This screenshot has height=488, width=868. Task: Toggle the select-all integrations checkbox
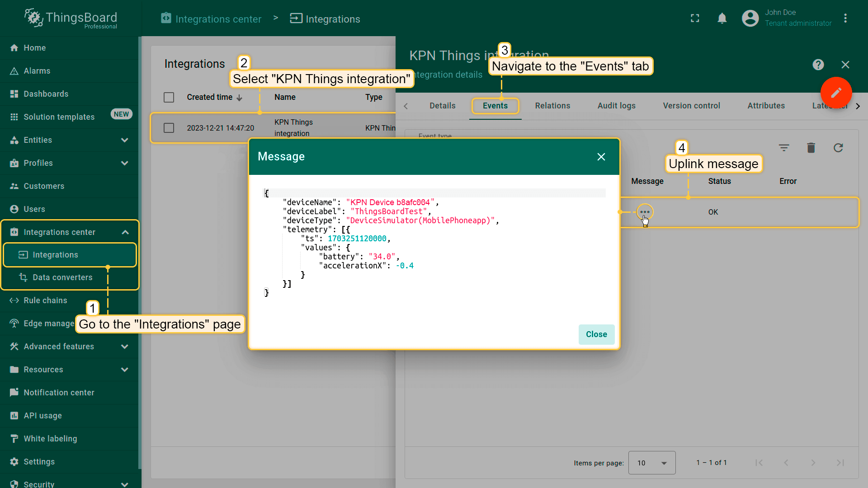click(169, 97)
